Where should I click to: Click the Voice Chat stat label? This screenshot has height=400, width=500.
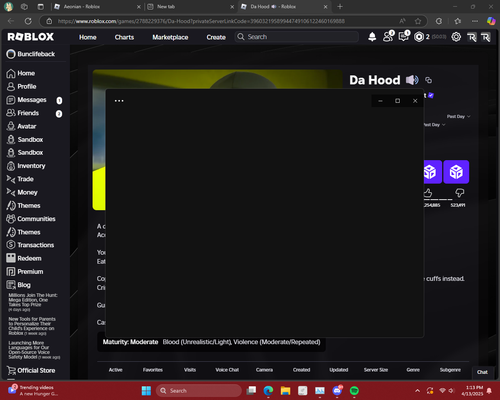pyautogui.click(x=227, y=370)
